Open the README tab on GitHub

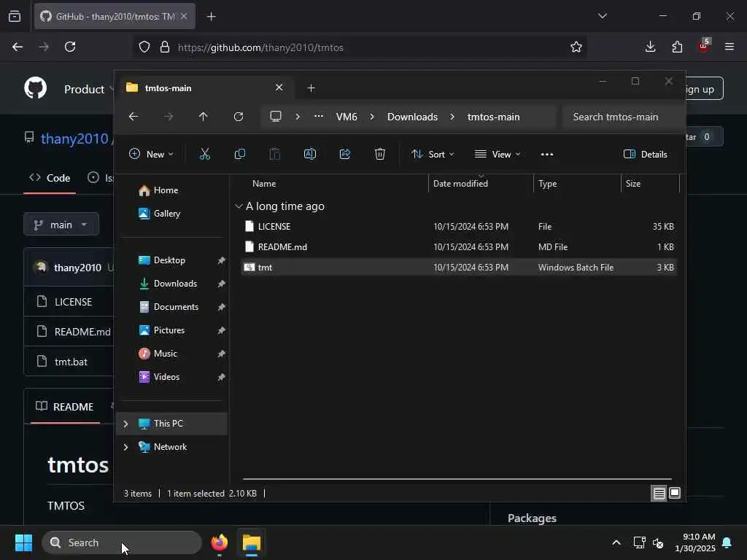pos(65,407)
